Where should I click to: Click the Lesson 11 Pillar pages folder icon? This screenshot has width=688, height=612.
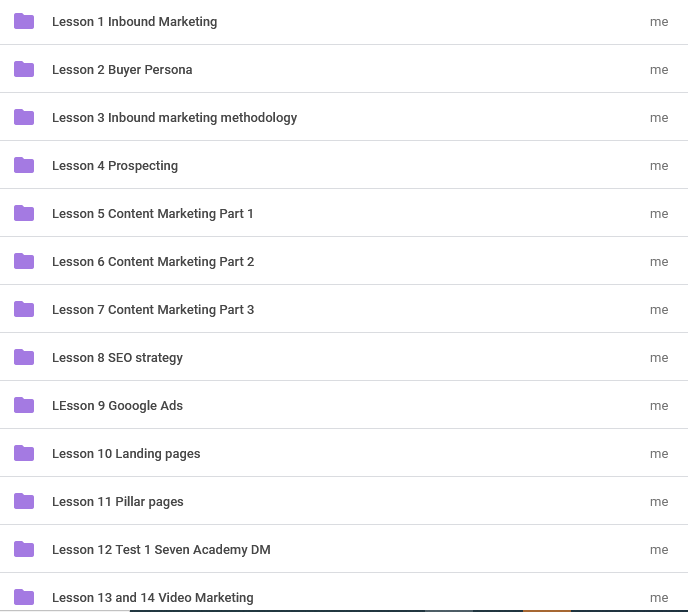24,501
